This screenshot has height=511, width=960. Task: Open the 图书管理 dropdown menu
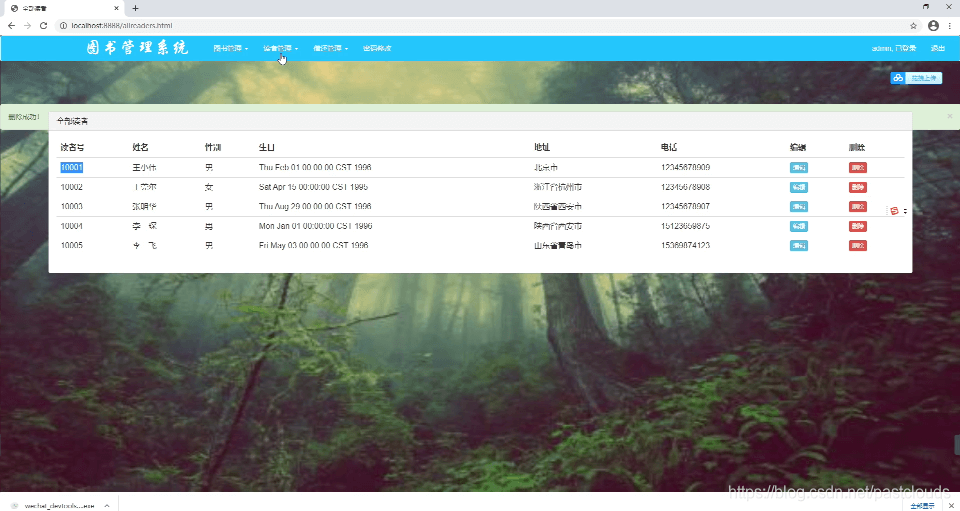pyautogui.click(x=230, y=48)
